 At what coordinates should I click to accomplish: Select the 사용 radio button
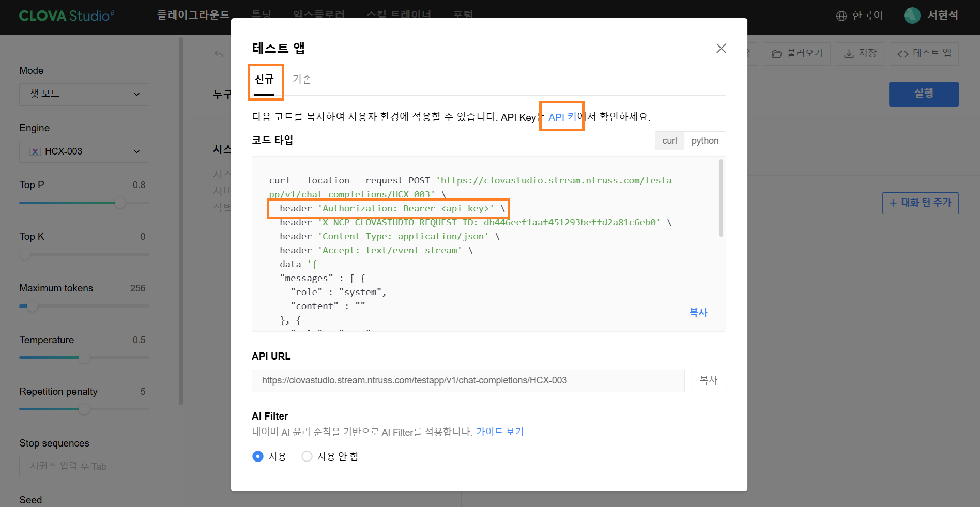pos(258,456)
